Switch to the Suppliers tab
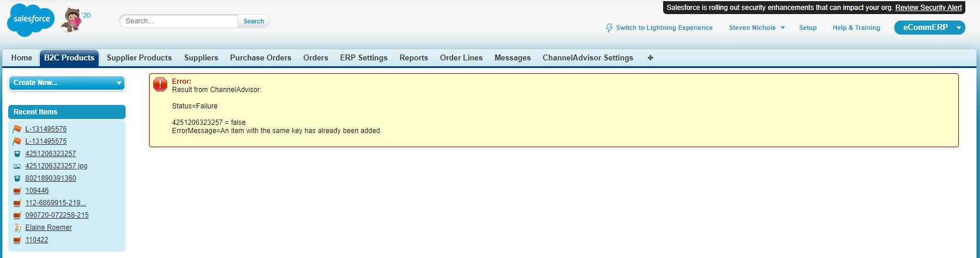 click(201, 57)
